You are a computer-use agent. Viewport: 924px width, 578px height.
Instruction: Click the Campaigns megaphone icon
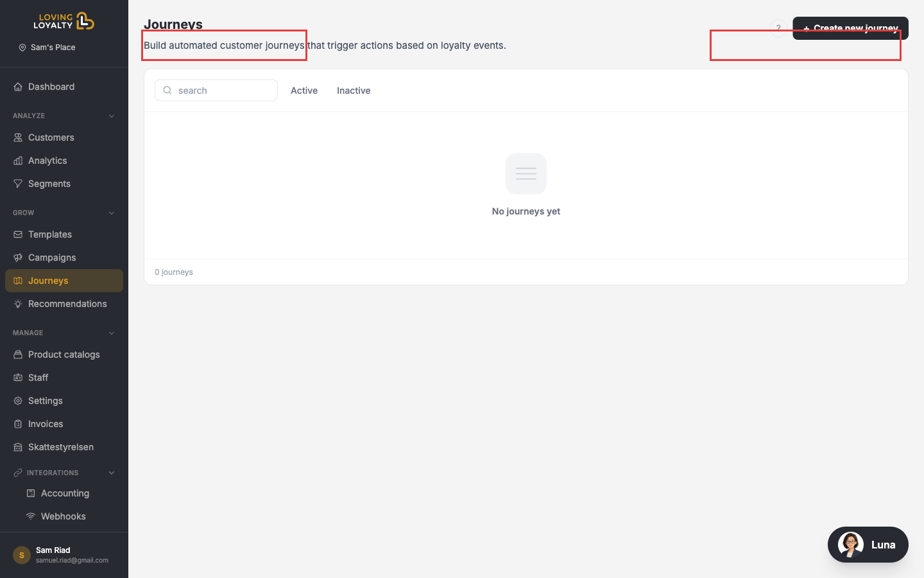(x=18, y=258)
